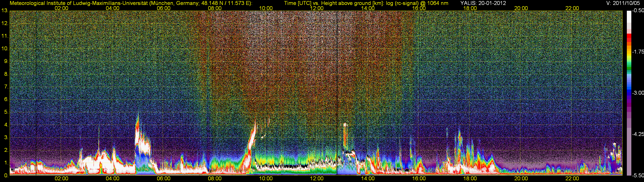Select '04:00' on the top time axis
Screen dimensions: 644x182
[x=112, y=8]
